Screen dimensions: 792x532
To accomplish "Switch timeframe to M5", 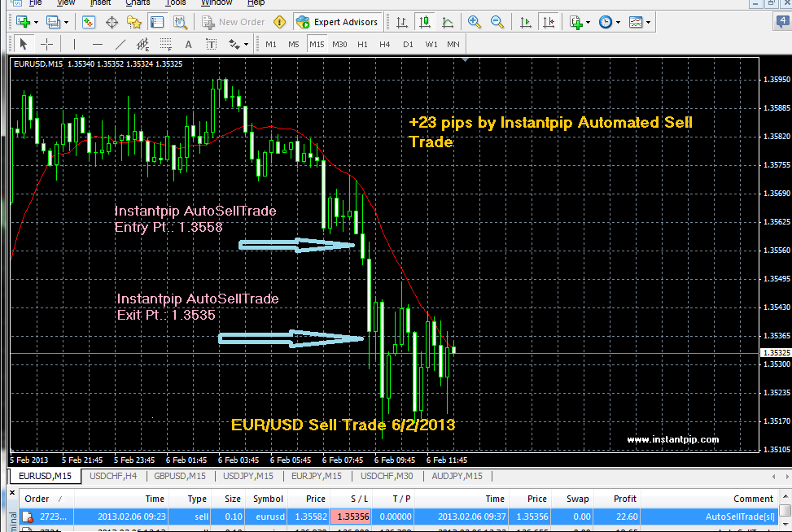I will coord(294,45).
